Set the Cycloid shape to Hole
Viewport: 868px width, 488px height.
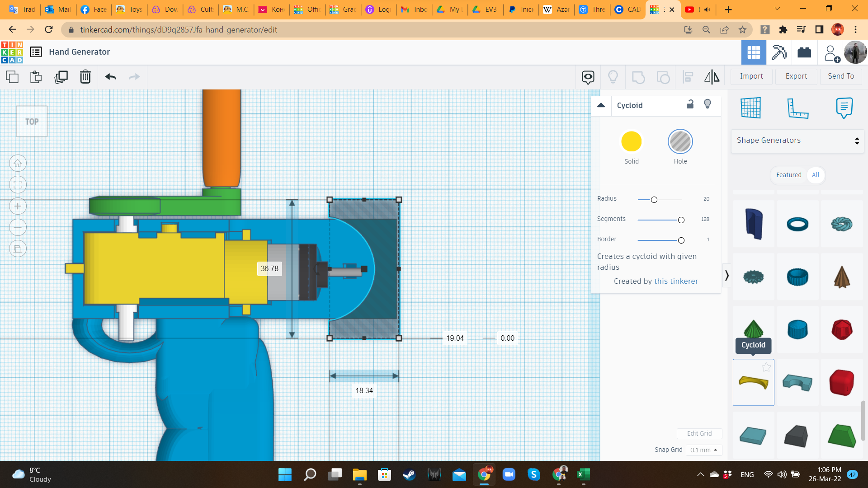[680, 141]
